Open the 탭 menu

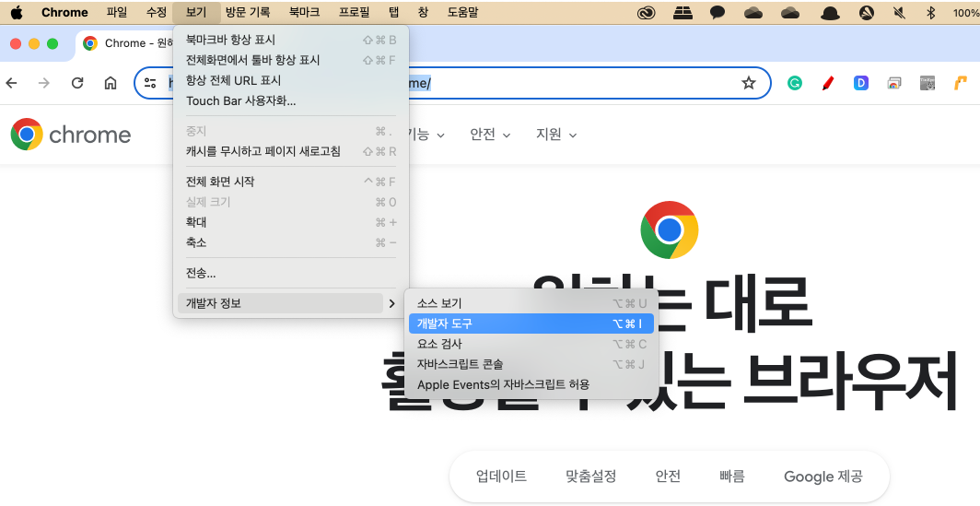point(394,12)
